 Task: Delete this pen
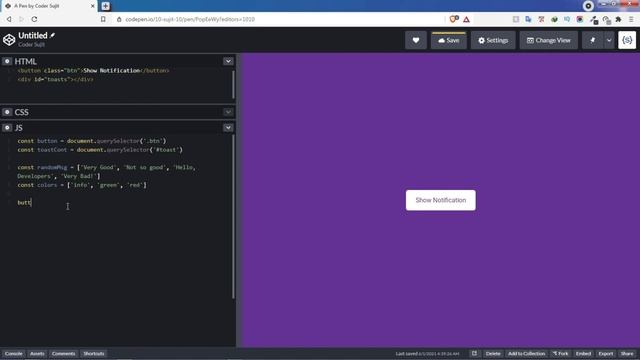point(493,353)
